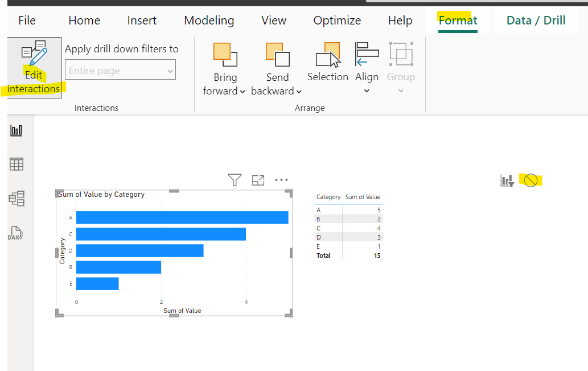Click the top-middle handle of chart
Screen dimensions: 588x371
click(174, 191)
